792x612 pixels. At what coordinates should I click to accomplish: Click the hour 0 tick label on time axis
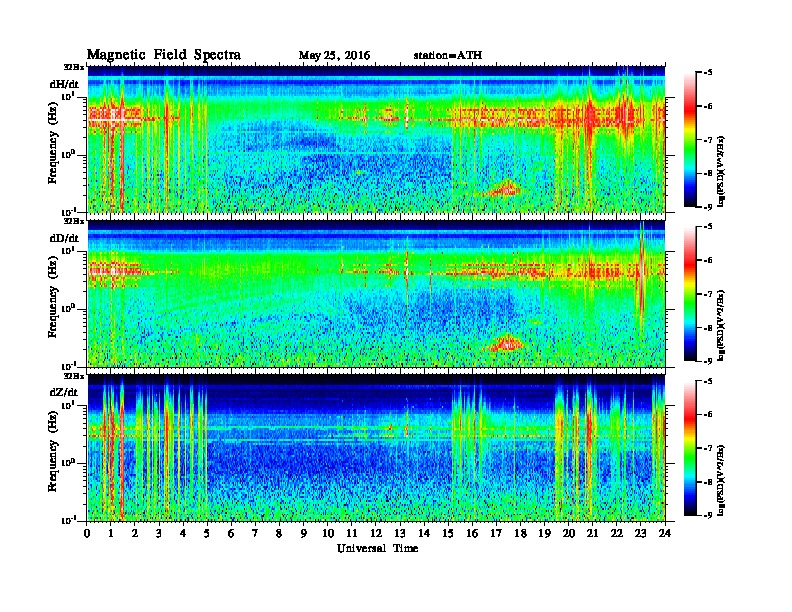(87, 533)
